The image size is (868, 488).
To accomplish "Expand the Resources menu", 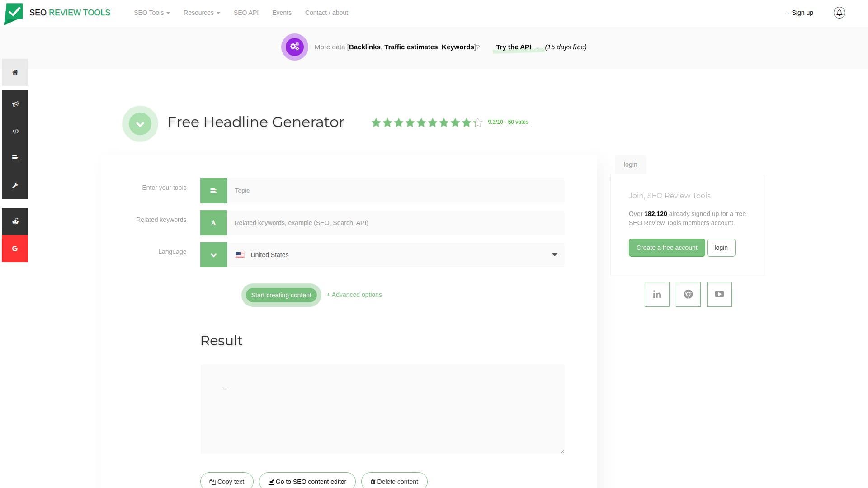I will pyautogui.click(x=202, y=13).
